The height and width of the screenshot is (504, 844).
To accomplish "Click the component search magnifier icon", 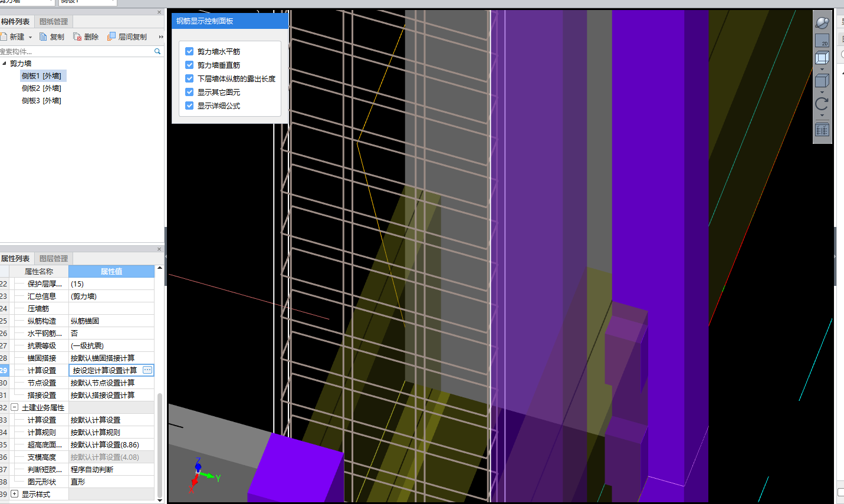I will [157, 51].
